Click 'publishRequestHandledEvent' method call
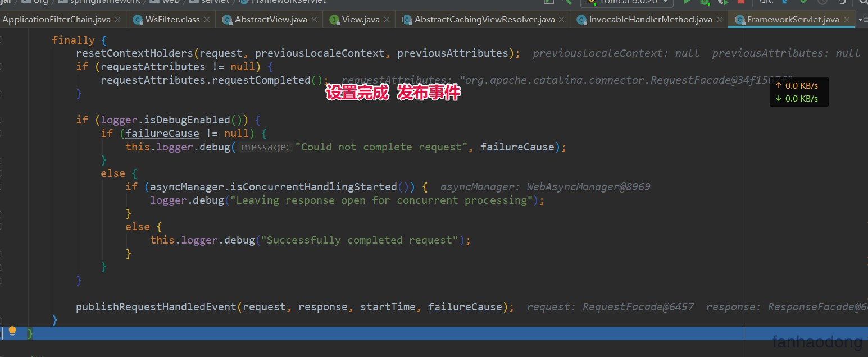Image resolution: width=868 pixels, height=357 pixels. [x=157, y=307]
